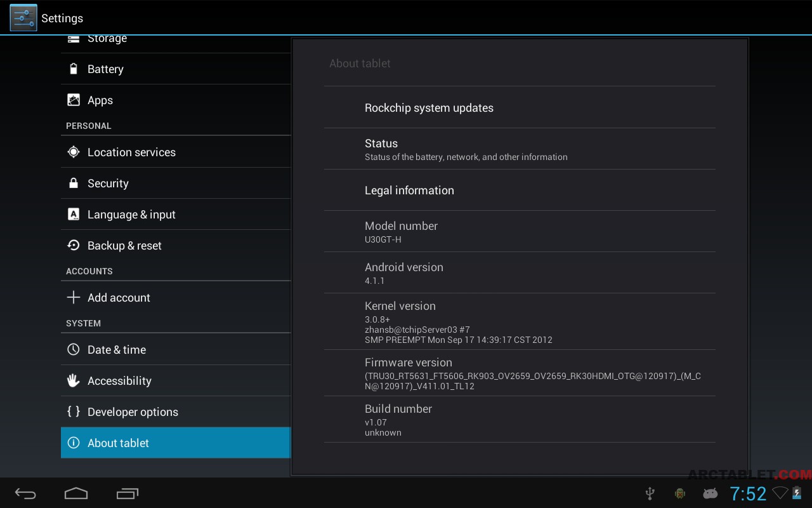812x508 pixels.
Task: Open Battery settings
Action: point(176,69)
